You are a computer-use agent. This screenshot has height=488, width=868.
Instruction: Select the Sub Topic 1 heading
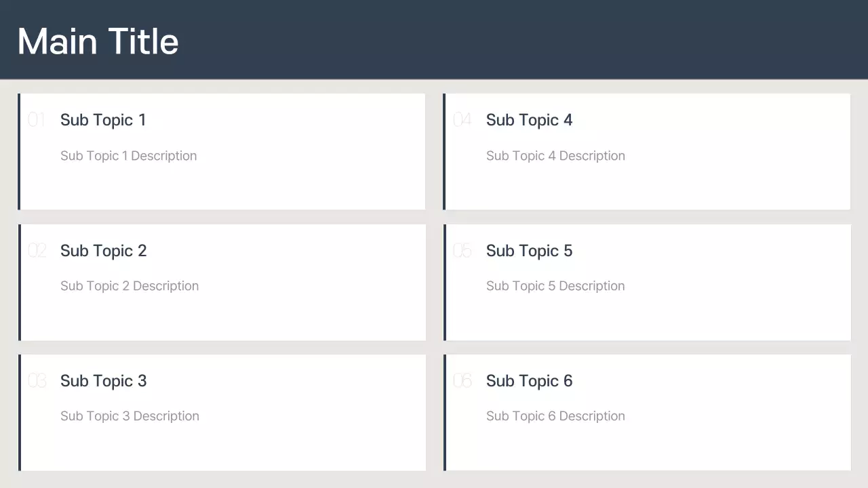103,120
